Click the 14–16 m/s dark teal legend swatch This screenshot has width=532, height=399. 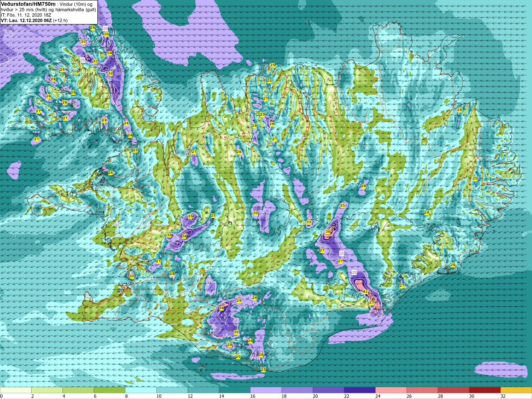pyautogui.click(x=234, y=390)
